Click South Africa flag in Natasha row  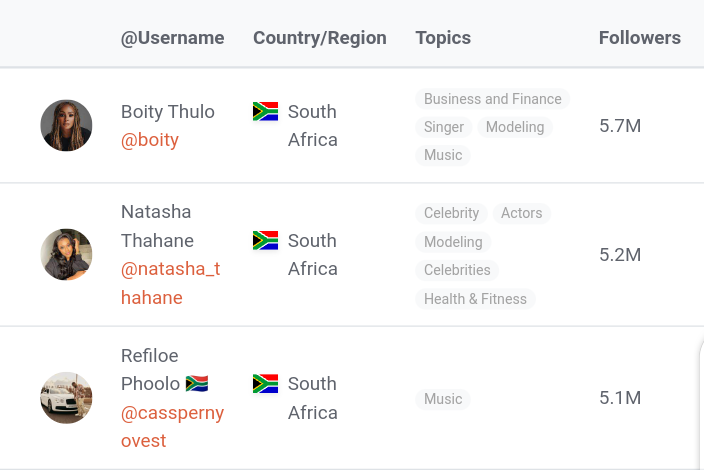tap(265, 241)
